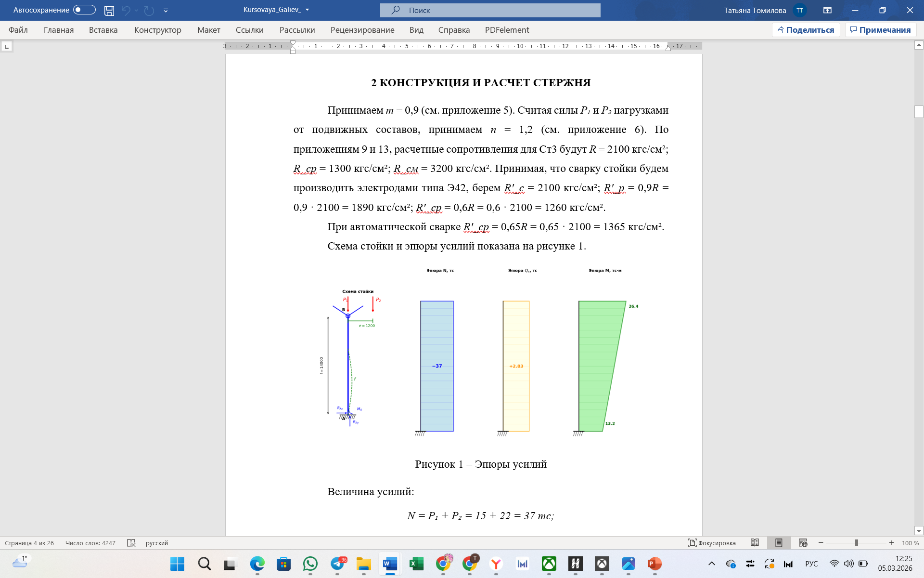Click the tab stop selector at ruler corner

tap(7, 47)
